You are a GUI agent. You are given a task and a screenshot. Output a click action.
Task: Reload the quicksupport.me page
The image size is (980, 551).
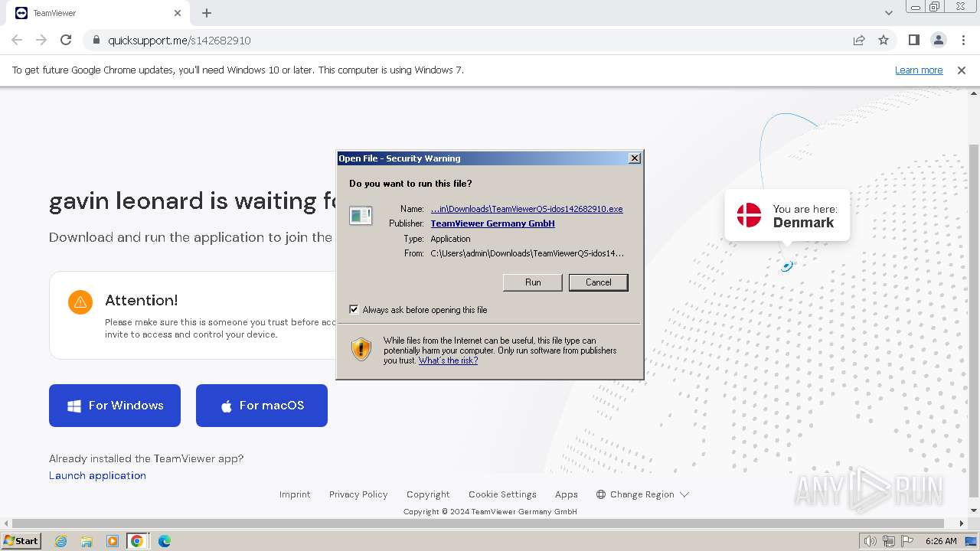coord(66,40)
